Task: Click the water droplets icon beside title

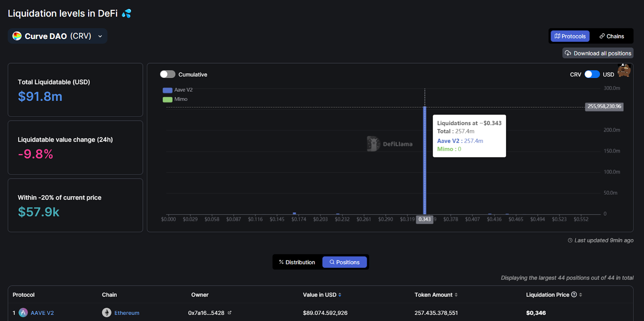Action: [126, 13]
